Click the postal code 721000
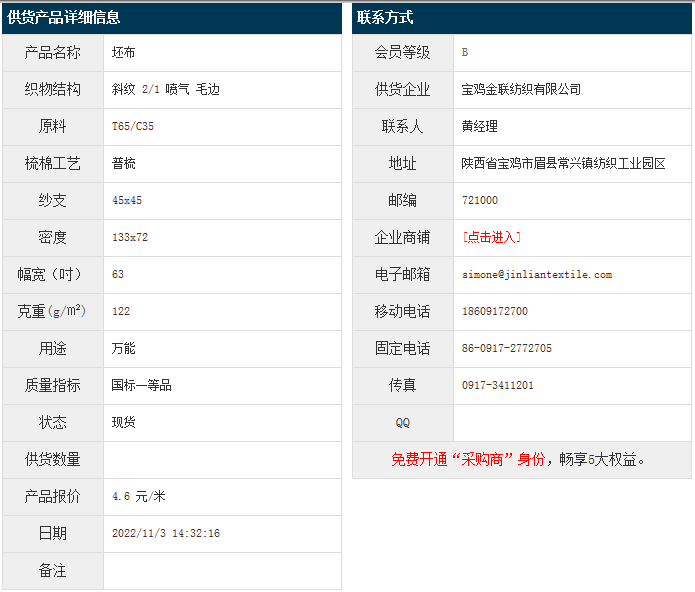The height and width of the screenshot is (592, 695). pos(479,200)
